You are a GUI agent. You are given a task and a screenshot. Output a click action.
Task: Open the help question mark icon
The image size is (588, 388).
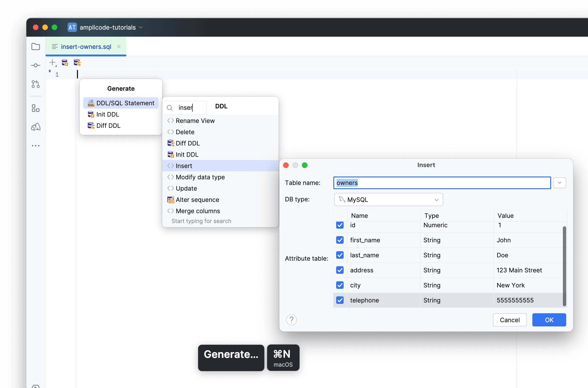click(x=291, y=320)
